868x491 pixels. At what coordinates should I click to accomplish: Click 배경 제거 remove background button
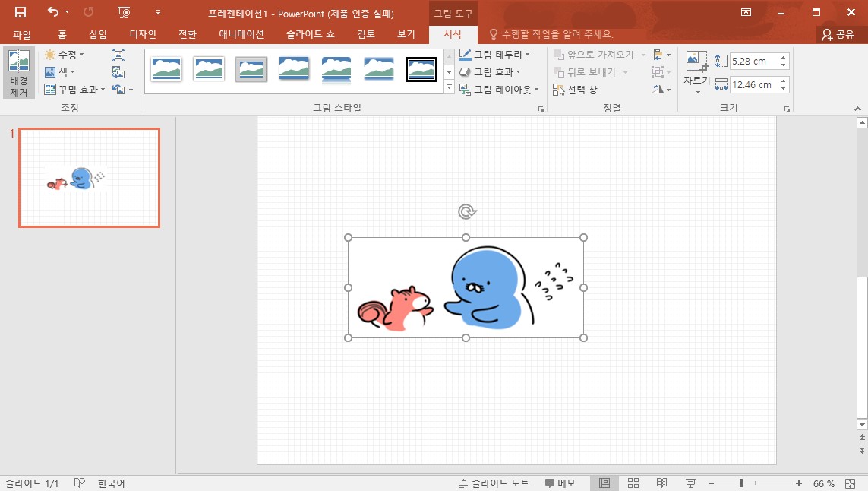point(19,73)
